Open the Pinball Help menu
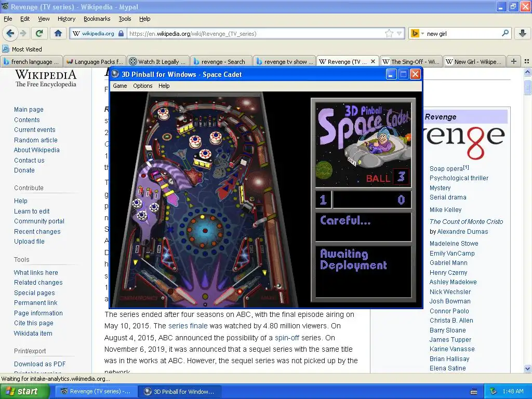 point(164,86)
